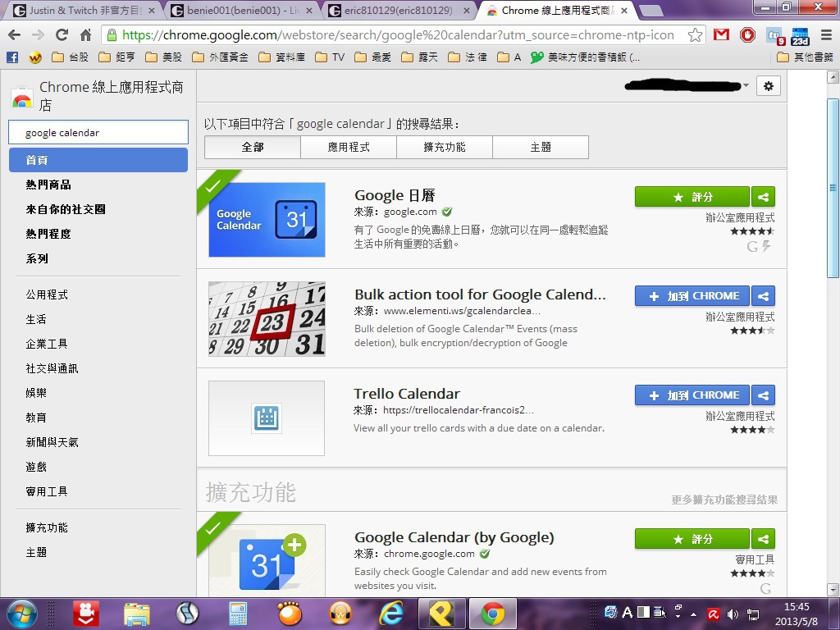Open the file explorer taskbar icon
840x630 pixels.
click(x=137, y=614)
